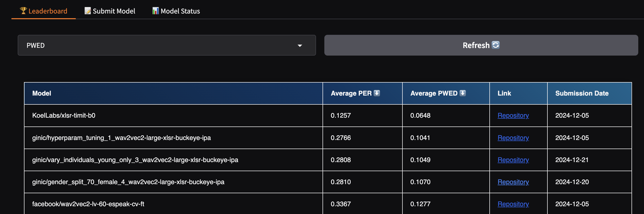
Task: Select the KoelLabs/xlsr-timit-b0 model name cell
Action: click(64, 115)
